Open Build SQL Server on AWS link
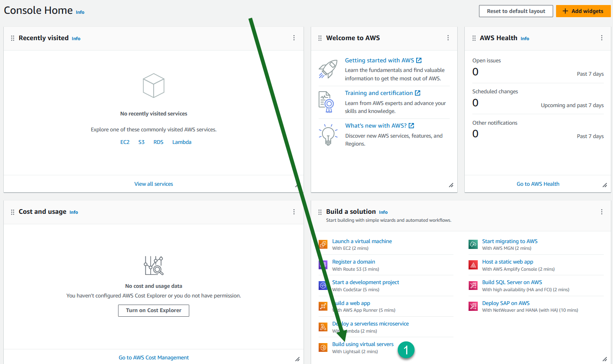Viewport: 613px width, 364px height. 512,282
